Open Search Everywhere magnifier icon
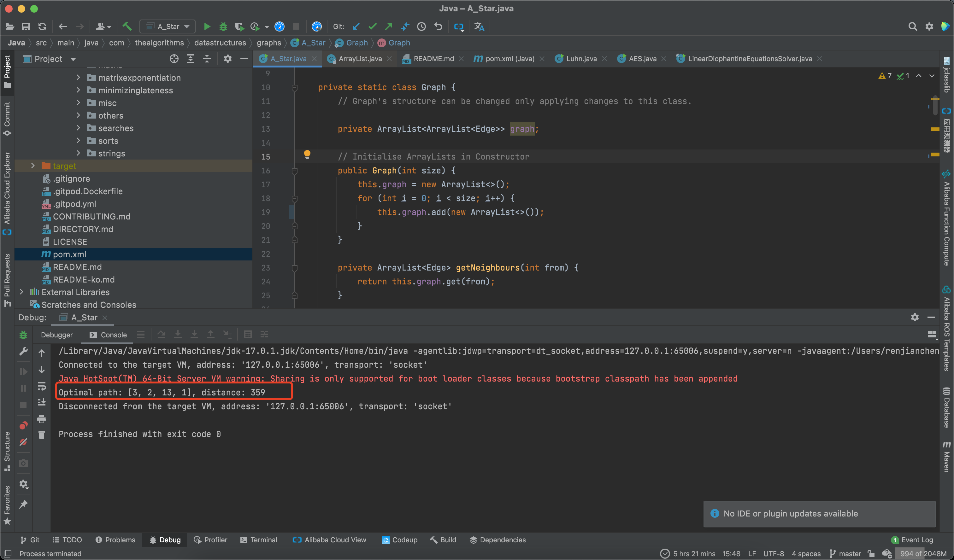Viewport: 954px width, 560px height. 912,26
